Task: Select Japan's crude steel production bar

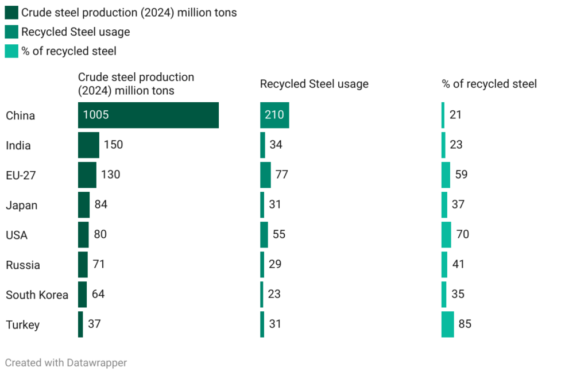Action: point(84,205)
